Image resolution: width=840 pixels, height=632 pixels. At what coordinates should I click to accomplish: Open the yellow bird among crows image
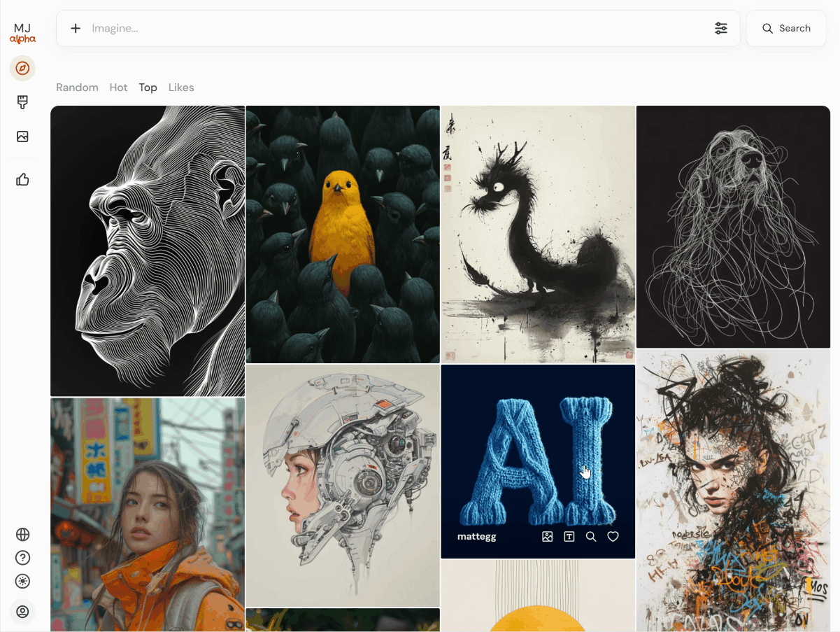click(343, 234)
